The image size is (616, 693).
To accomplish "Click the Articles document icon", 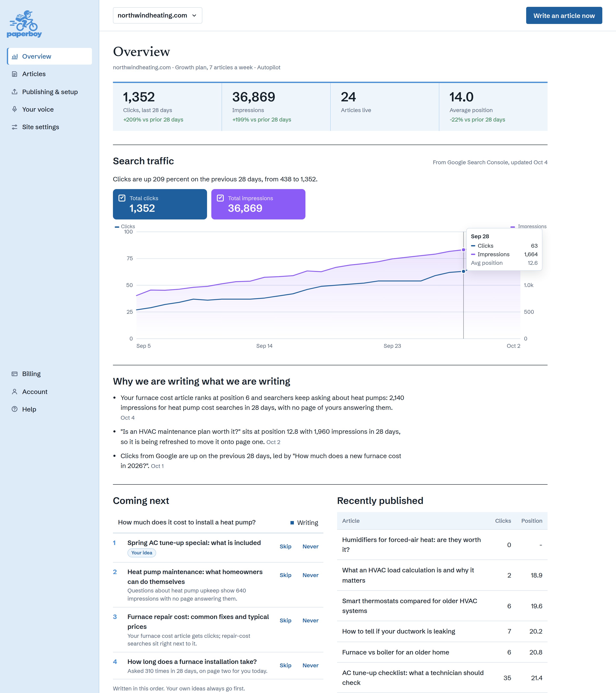I will click(15, 74).
